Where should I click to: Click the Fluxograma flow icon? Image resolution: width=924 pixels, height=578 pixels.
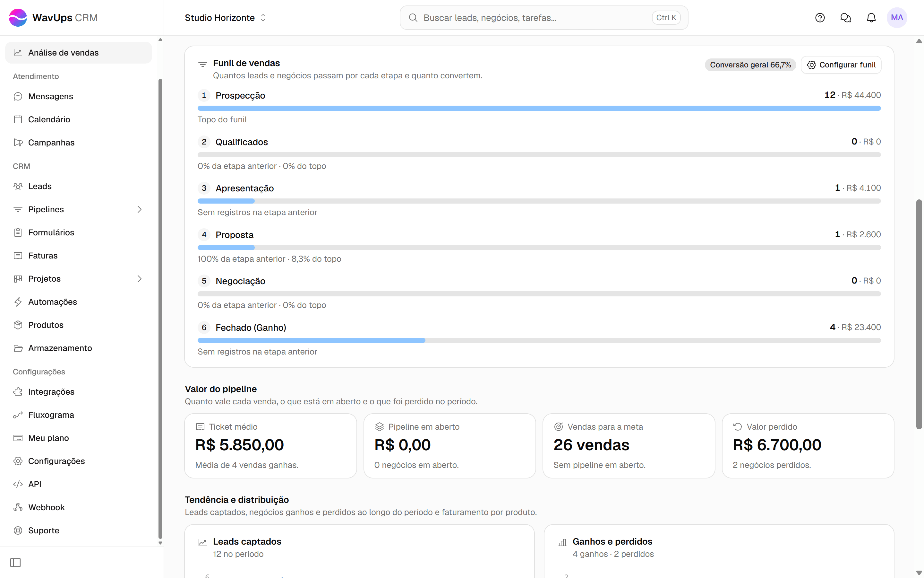(x=18, y=415)
